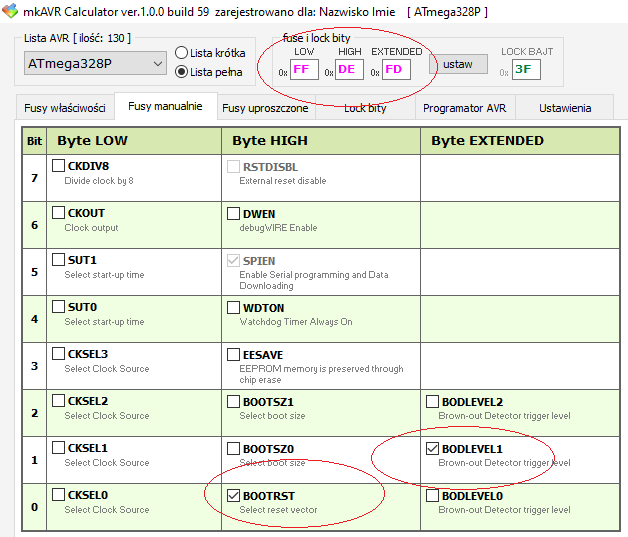Enable the CKDIV8 checkbox

click(x=58, y=165)
